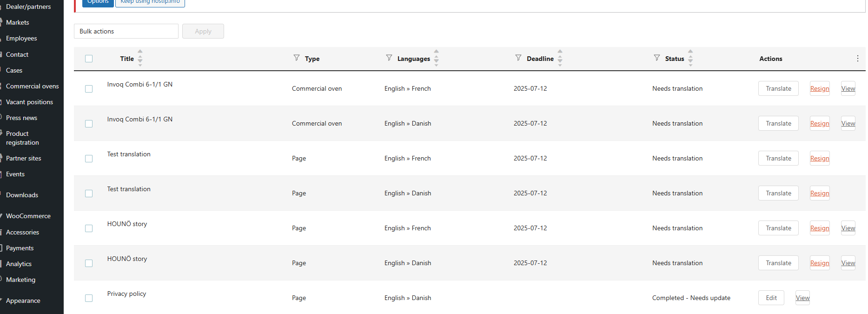Screen dimensions: 868x314
Task: Click the Privacy policy title text
Action: (126, 294)
